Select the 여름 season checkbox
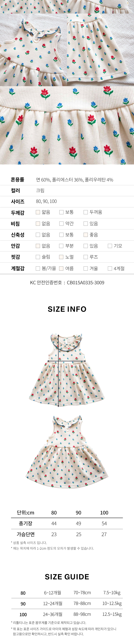This screenshot has width=134, height=644. [61, 268]
